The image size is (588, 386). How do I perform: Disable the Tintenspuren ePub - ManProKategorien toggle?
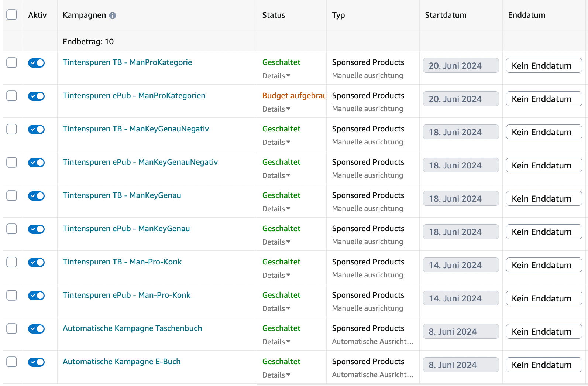tap(37, 96)
